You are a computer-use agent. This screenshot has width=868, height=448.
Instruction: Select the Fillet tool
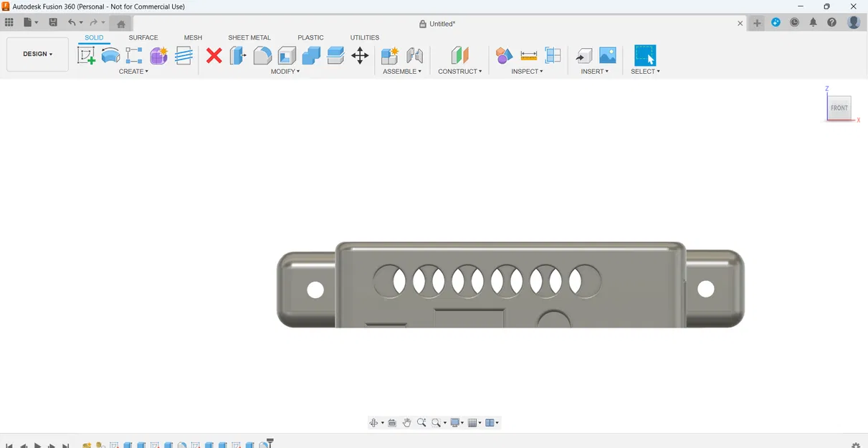(262, 55)
